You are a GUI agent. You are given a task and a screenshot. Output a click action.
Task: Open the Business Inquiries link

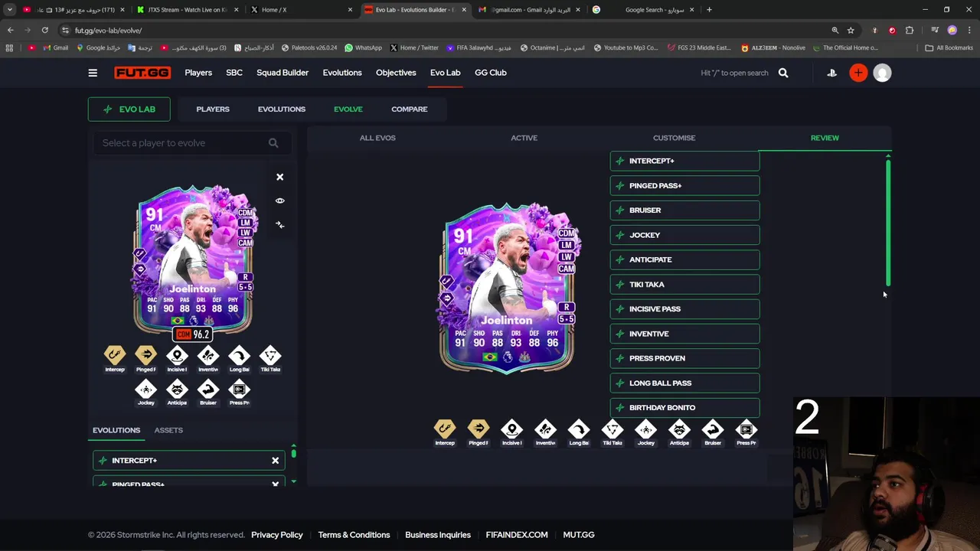tap(438, 535)
